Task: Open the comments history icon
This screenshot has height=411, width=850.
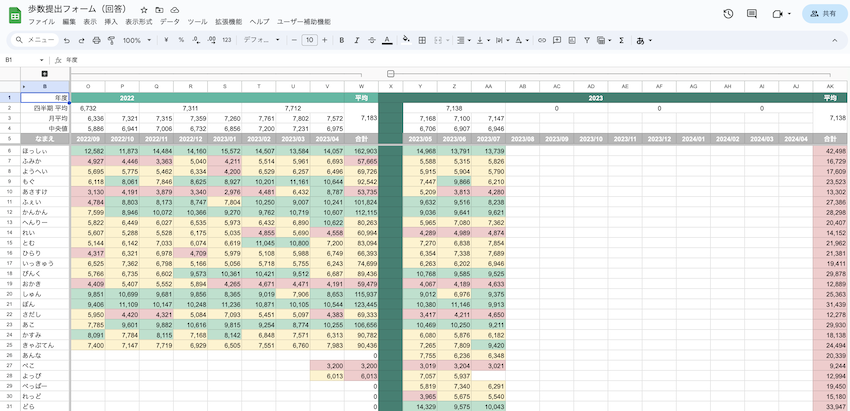Action: click(752, 14)
